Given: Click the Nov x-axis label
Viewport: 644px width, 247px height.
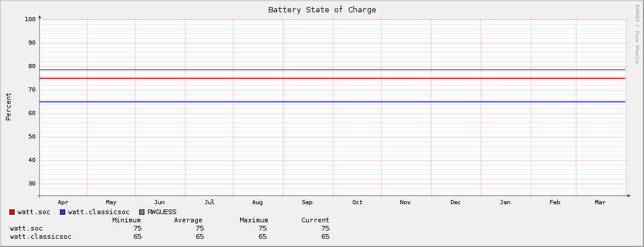Looking at the screenshot, I should coord(406,202).
